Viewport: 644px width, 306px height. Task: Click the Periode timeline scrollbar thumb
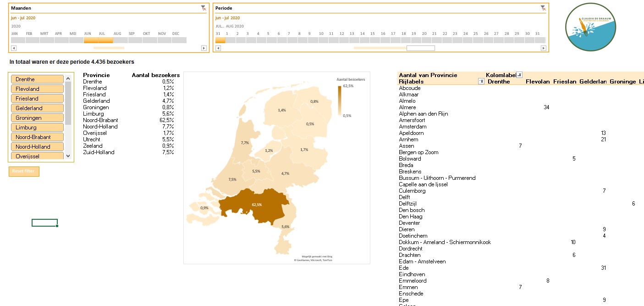tap(420, 48)
